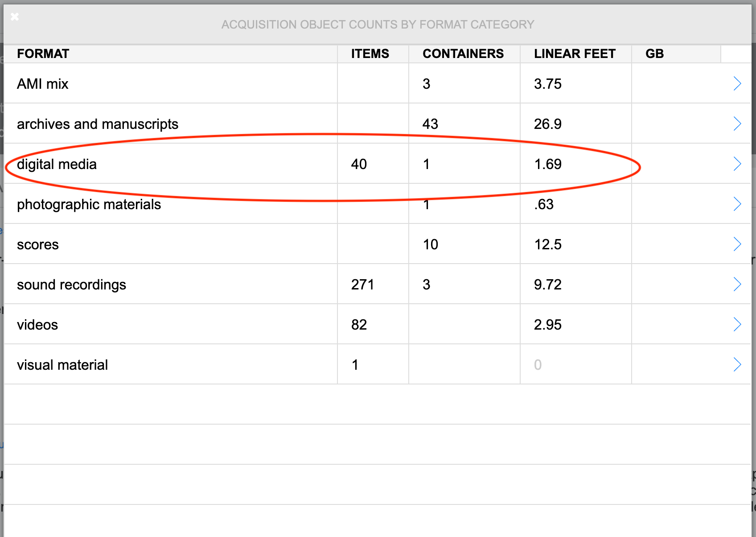Click linear feet value 12.5
Viewport: 756px width, 537px height.
(548, 244)
